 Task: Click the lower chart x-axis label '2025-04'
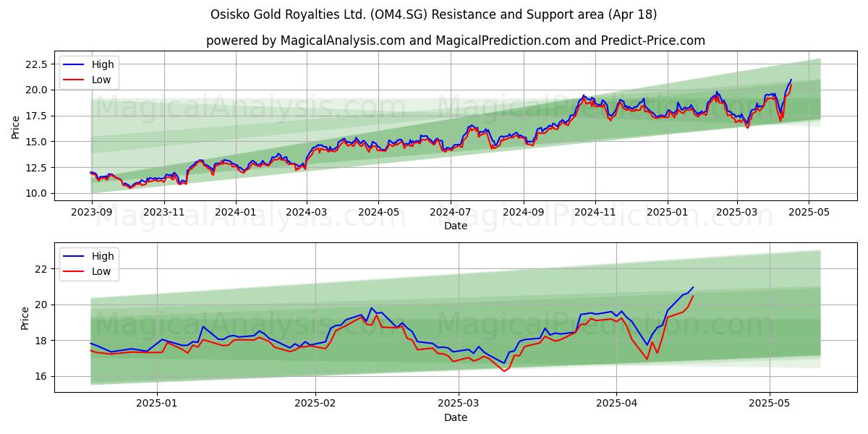(617, 404)
